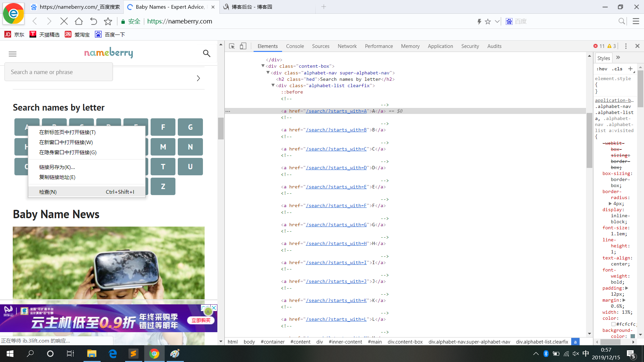The width and height of the screenshot is (644, 362).
Task: Open the Sources tab in DevTools
Action: pyautogui.click(x=321, y=46)
